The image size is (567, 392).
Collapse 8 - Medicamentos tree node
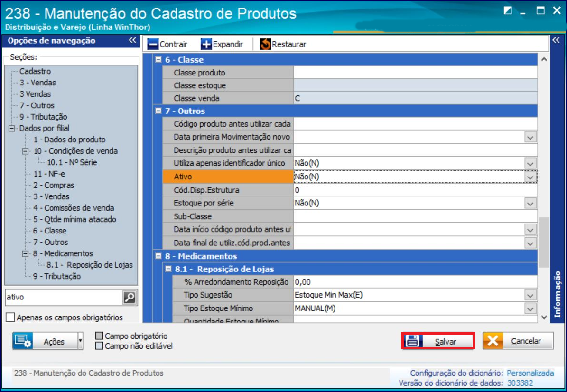(x=25, y=254)
